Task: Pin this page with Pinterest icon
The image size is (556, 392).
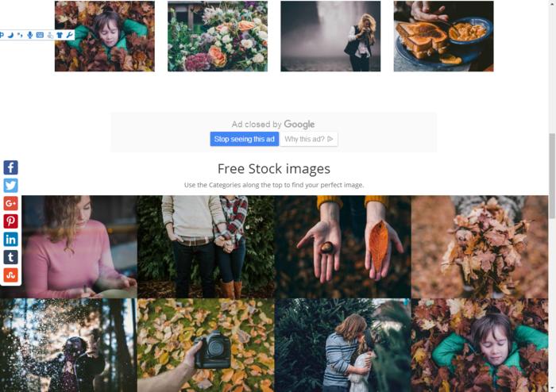Action: click(x=10, y=221)
